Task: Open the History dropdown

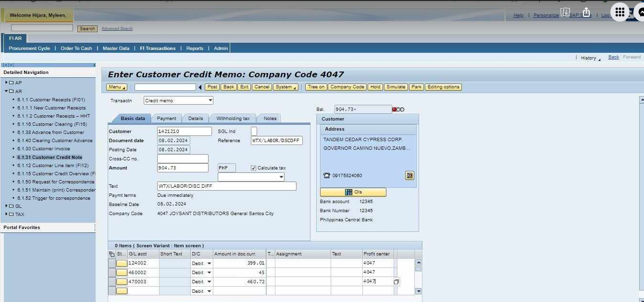Action: point(591,58)
